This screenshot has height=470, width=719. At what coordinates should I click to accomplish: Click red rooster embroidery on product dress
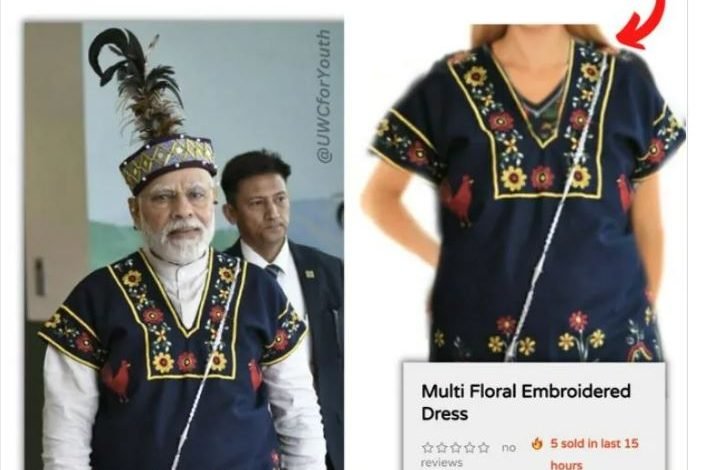(x=458, y=200)
